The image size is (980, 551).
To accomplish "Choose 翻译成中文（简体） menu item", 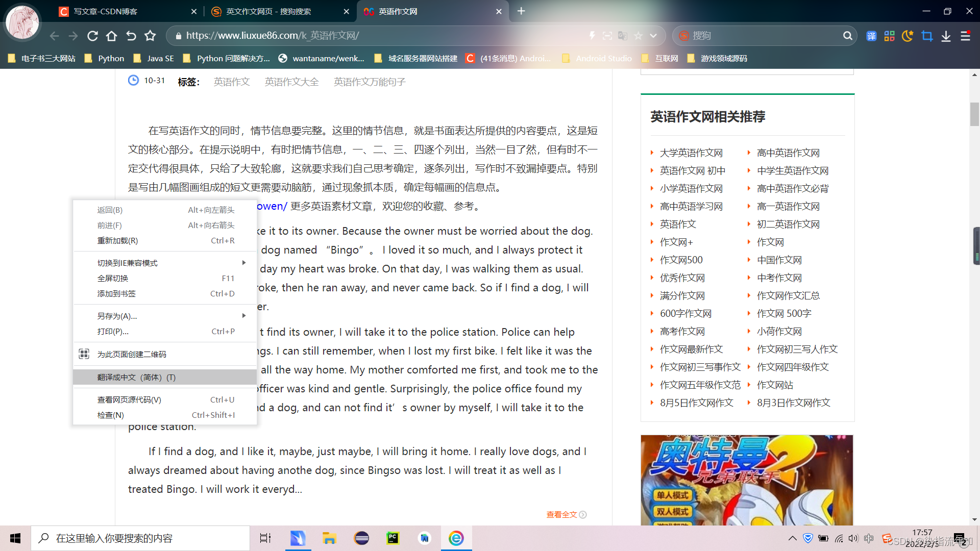I will 165,378.
